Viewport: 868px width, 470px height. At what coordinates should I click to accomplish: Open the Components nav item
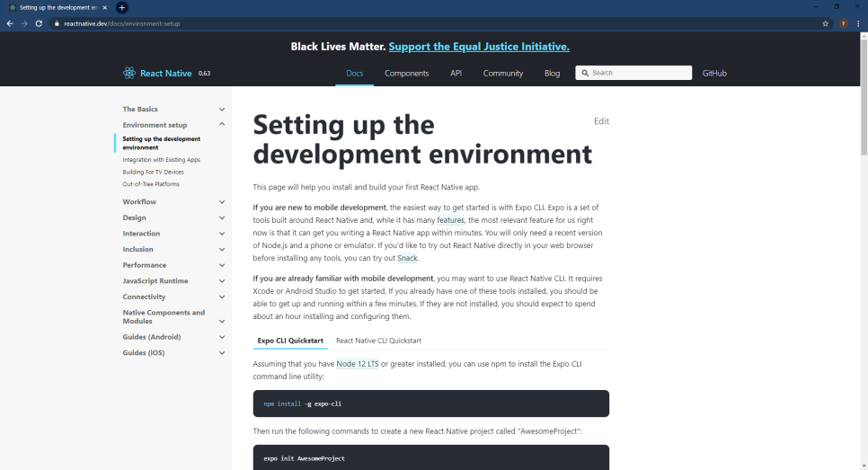pos(406,73)
